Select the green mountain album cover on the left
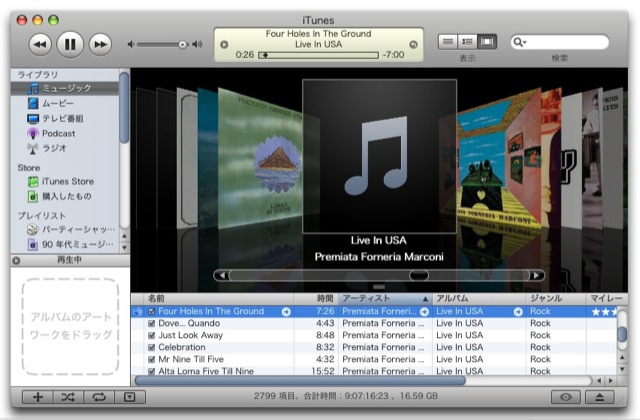The width and height of the screenshot is (640, 420). coord(261,159)
